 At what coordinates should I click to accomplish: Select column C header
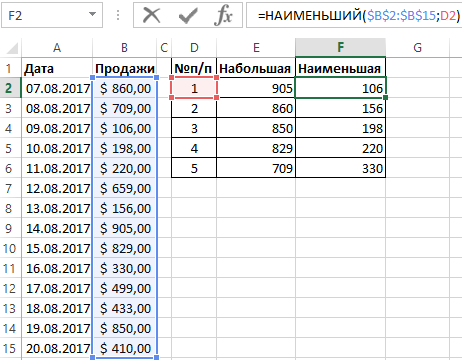click(x=164, y=48)
